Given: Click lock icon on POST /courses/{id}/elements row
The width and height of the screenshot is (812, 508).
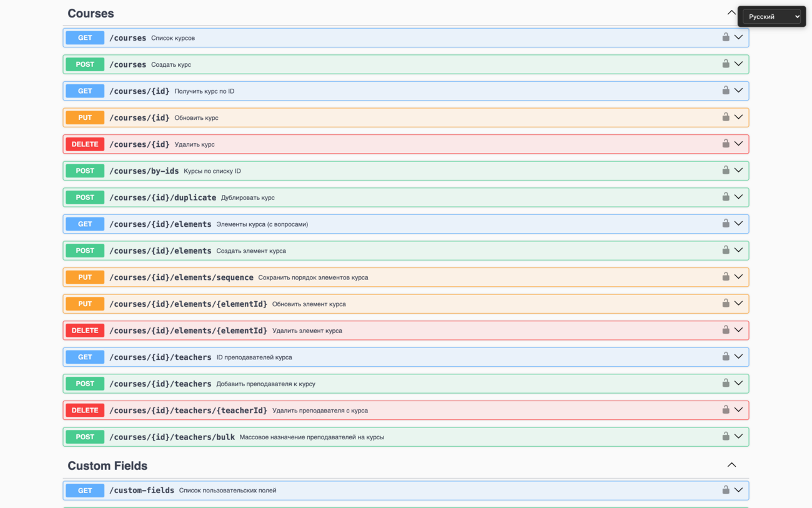Looking at the screenshot, I should (x=726, y=250).
